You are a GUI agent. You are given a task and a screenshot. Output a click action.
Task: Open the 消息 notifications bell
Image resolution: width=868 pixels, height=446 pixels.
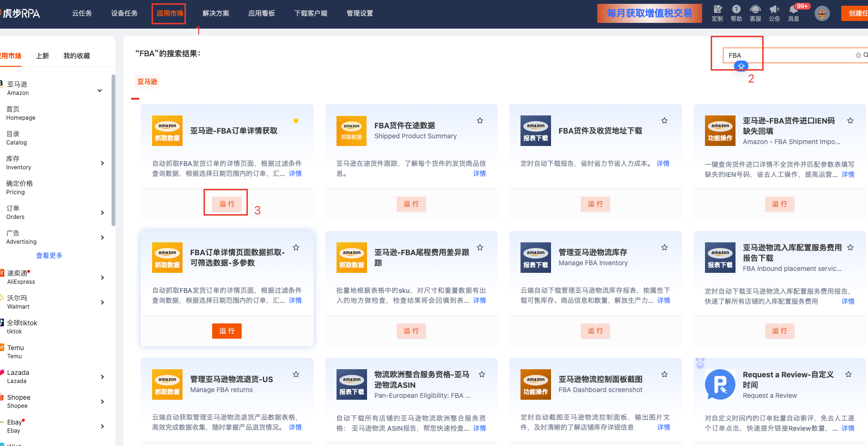click(794, 13)
